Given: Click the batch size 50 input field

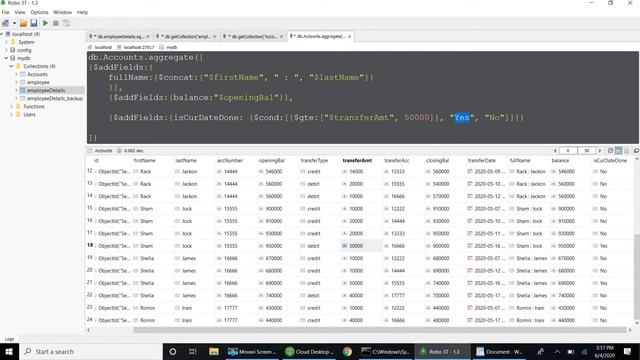Looking at the screenshot, I should [587, 151].
